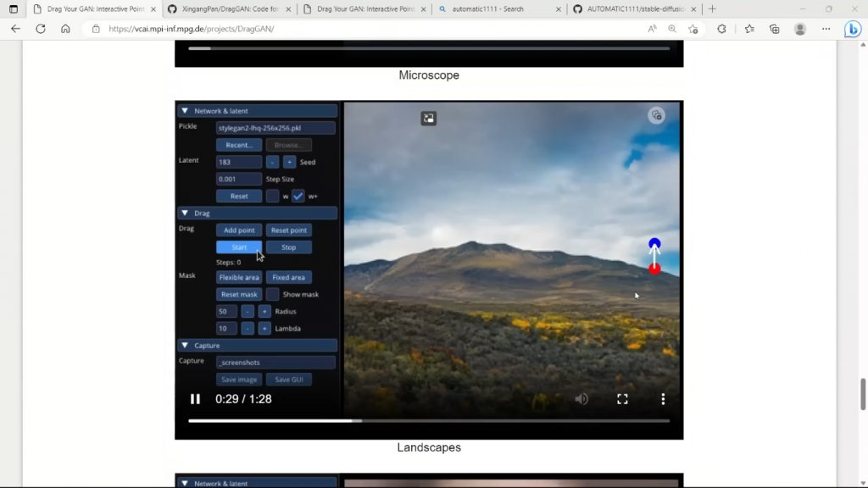Open the browser extensions menu

pyautogui.click(x=721, y=29)
